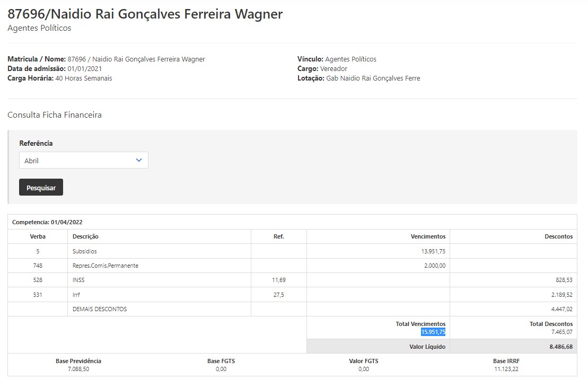Click the Descrição column header
This screenshot has width=588, height=379.
(85, 236)
